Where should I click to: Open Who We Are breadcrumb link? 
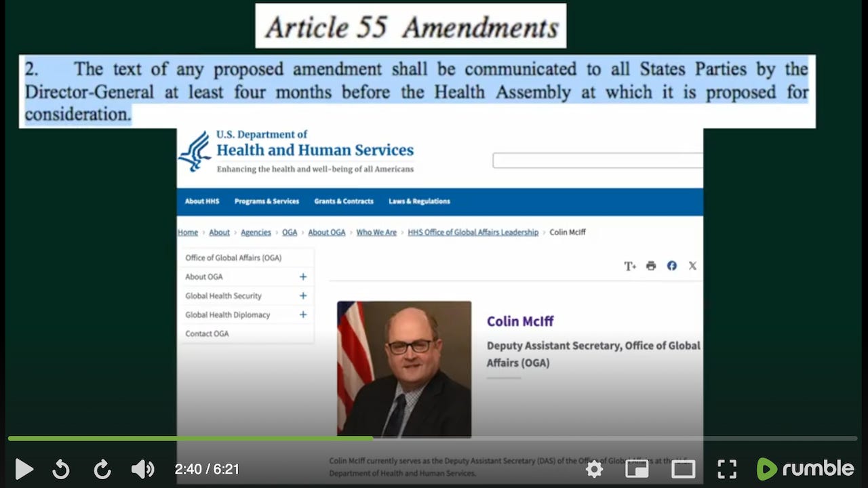[x=376, y=232]
